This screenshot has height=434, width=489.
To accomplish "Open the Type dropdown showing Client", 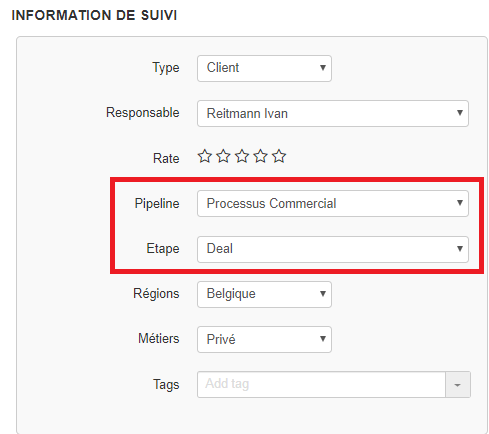I will click(x=264, y=68).
